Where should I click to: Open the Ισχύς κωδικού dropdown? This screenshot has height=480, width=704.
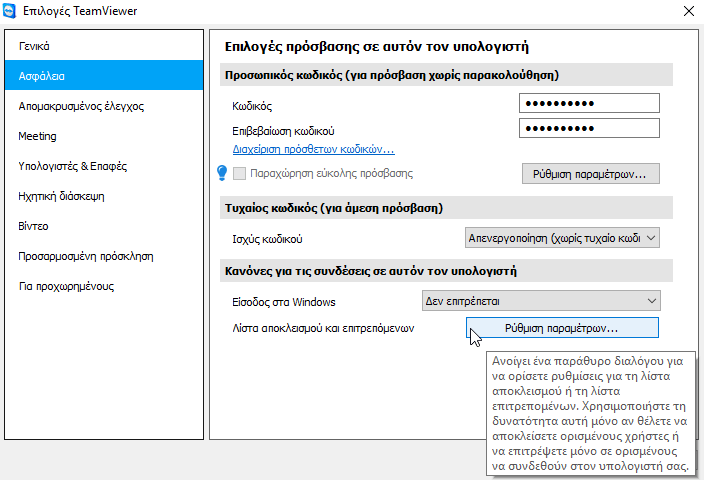click(x=562, y=238)
